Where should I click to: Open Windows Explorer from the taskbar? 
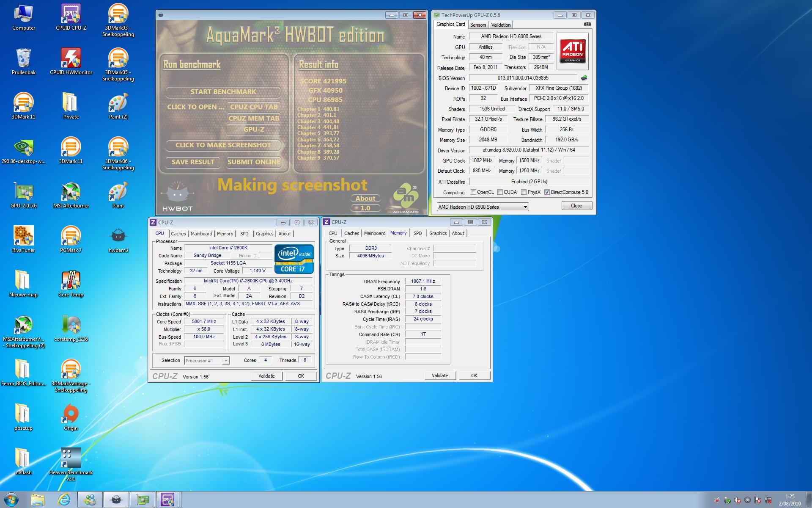coord(38,500)
